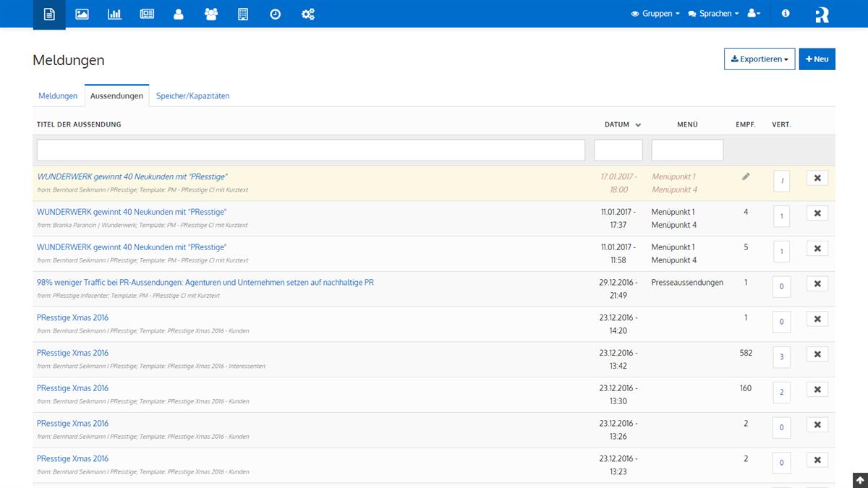Open the 98% weniger Traffic Aussendung link
This screenshot has width=868, height=488.
tap(205, 283)
